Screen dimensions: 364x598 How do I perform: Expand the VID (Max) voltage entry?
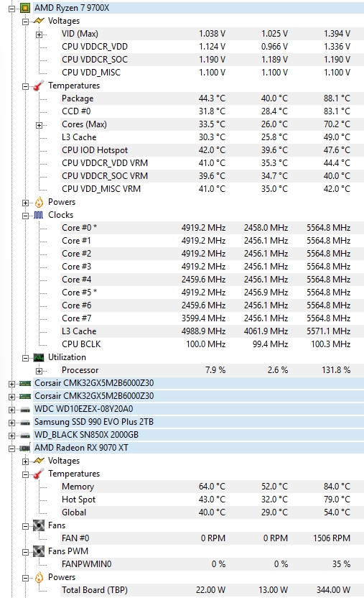(x=39, y=34)
